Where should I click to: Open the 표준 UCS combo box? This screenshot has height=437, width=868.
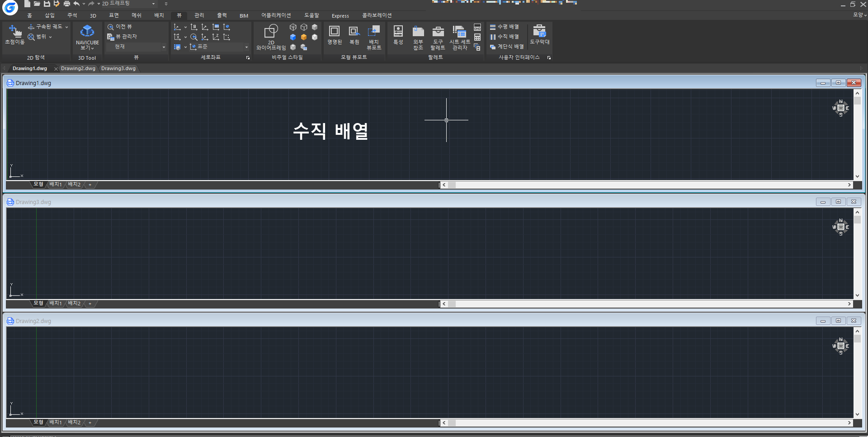coord(219,47)
